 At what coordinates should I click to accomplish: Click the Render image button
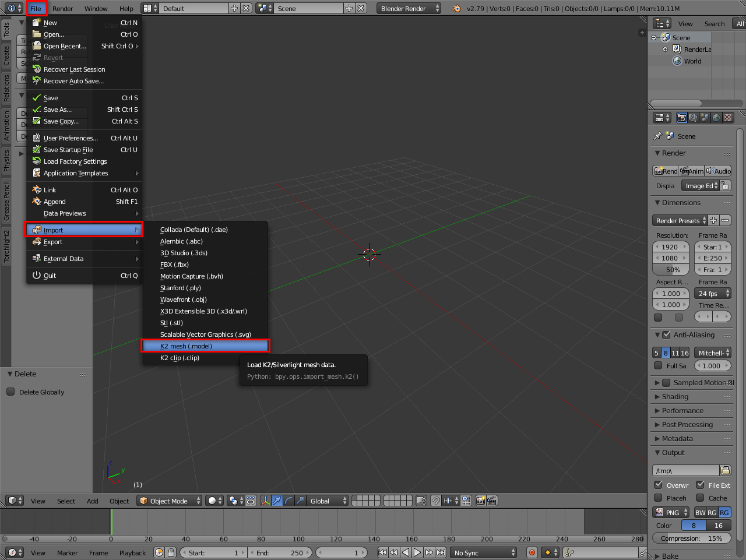pyautogui.click(x=666, y=171)
